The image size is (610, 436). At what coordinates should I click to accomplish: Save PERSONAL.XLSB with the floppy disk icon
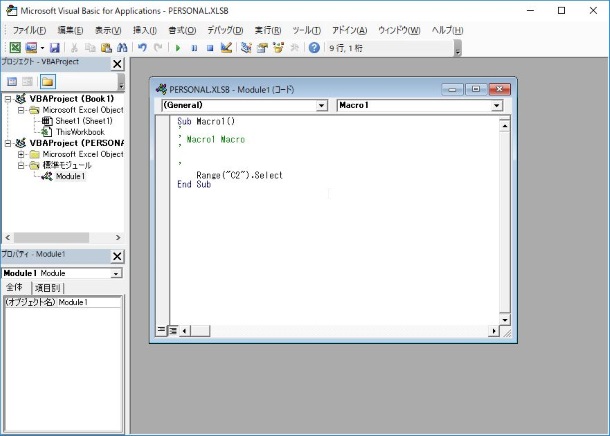point(54,47)
